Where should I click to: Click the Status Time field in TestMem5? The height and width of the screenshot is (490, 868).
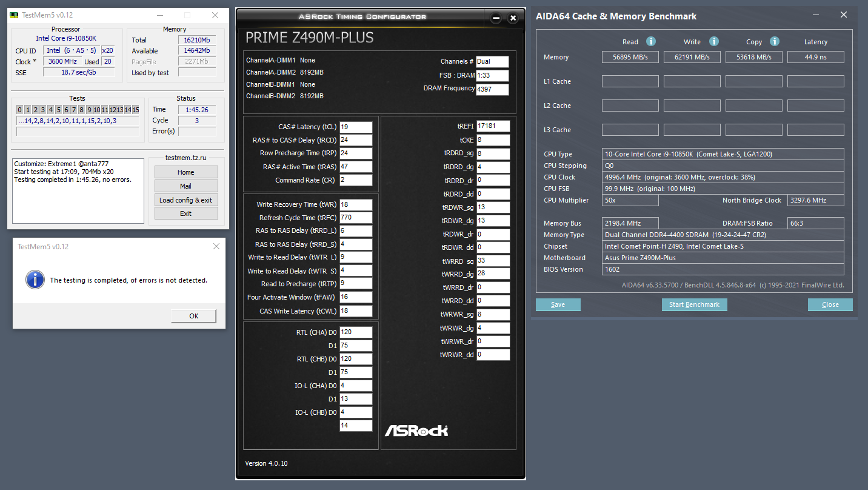pyautogui.click(x=197, y=110)
